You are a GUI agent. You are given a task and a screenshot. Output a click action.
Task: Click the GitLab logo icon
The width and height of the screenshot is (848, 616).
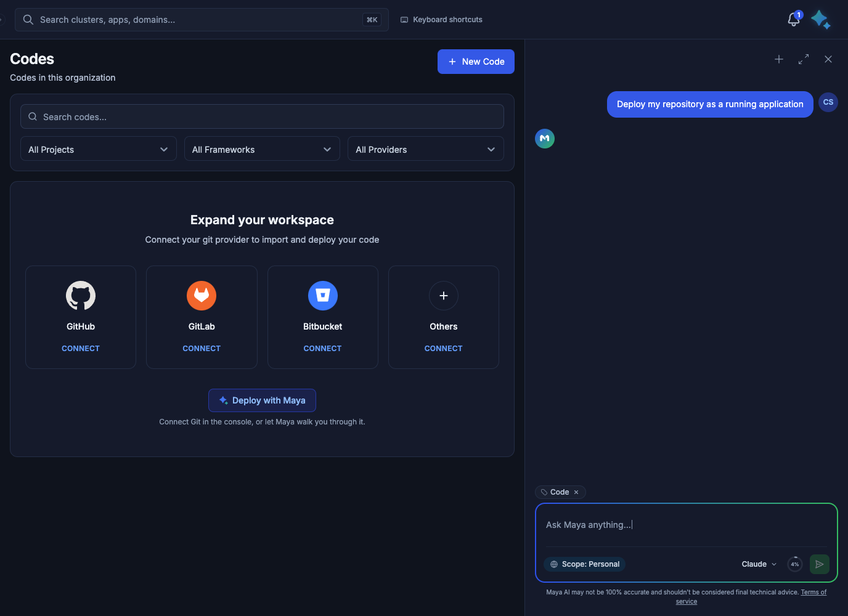(x=202, y=296)
